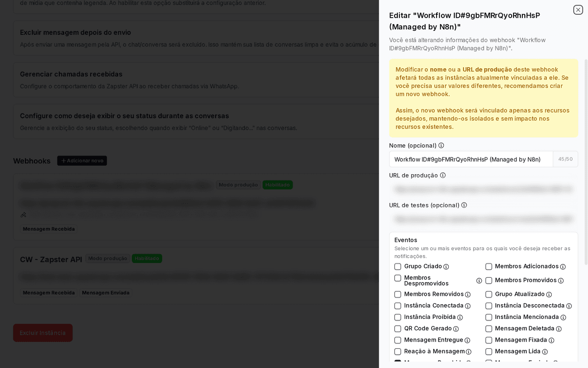Screen dimensions: 588x368
Task: Check the "Membros Adicionados" event
Action: [489, 266]
